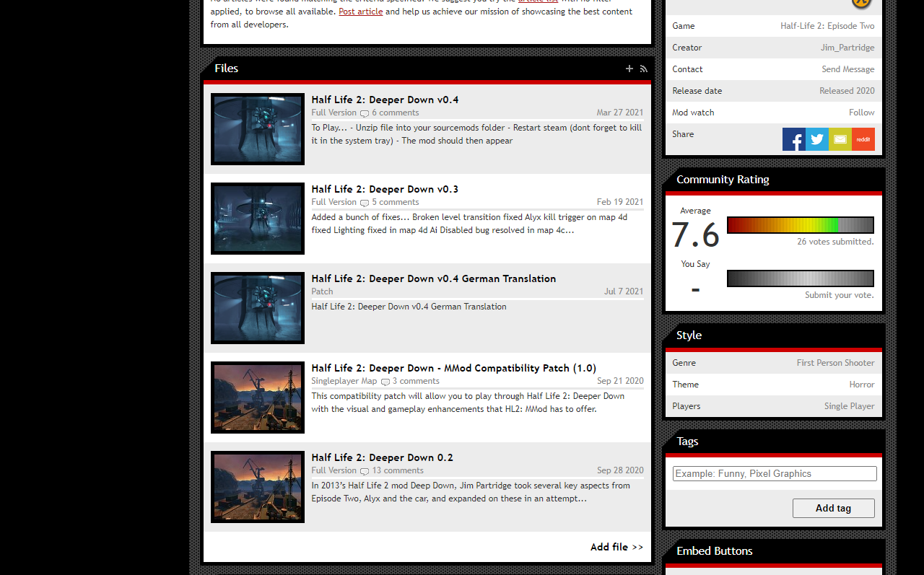This screenshot has height=575, width=924.
Task: Open the MMod Compatibility Patch thumbnail
Action: [258, 398]
